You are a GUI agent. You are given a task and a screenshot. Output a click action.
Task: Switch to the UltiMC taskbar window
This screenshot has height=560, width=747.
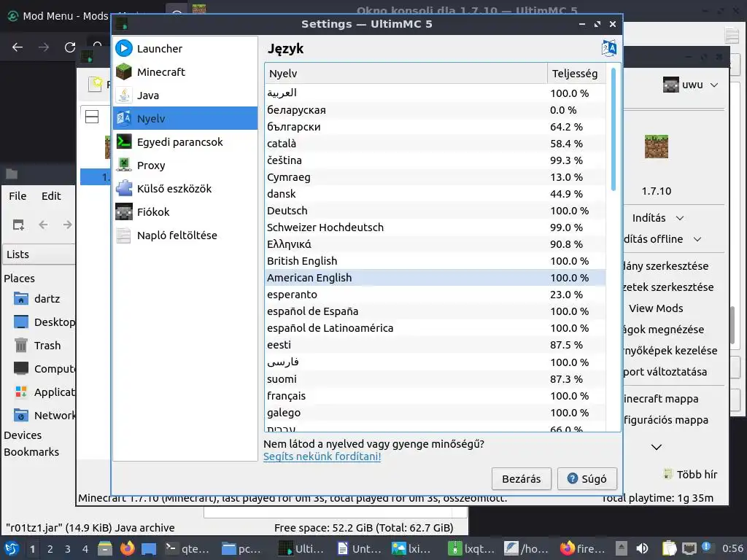[301, 548]
